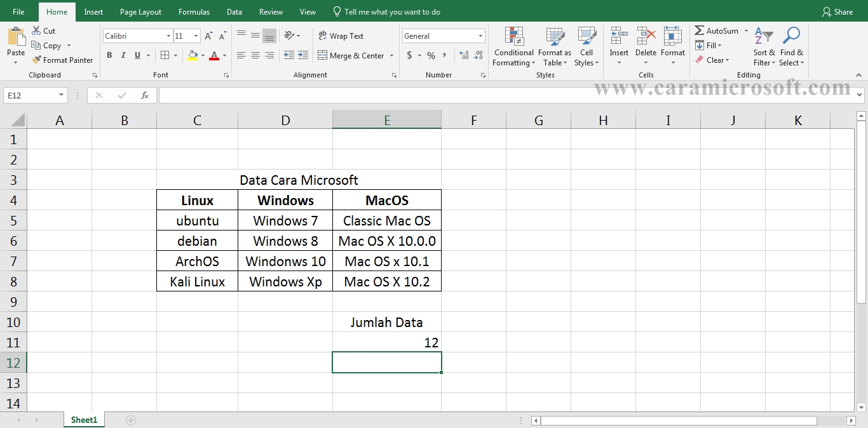The width and height of the screenshot is (868, 428).
Task: Switch to the Formulas tab
Action: tap(194, 11)
